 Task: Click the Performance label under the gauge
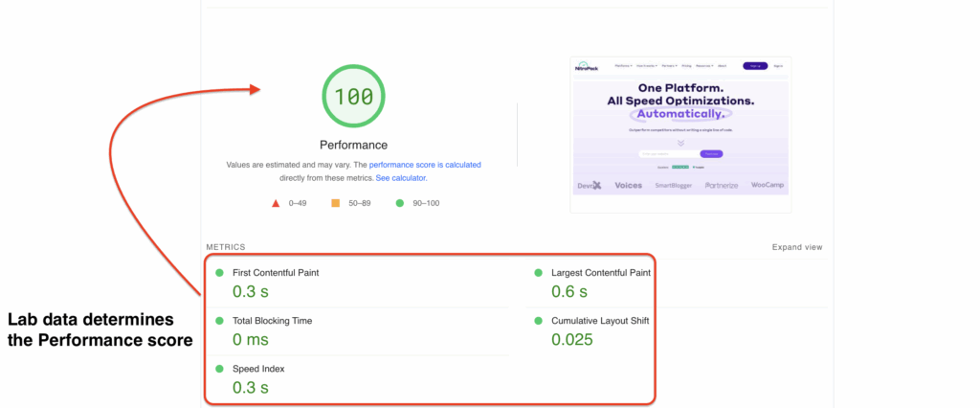click(x=354, y=146)
